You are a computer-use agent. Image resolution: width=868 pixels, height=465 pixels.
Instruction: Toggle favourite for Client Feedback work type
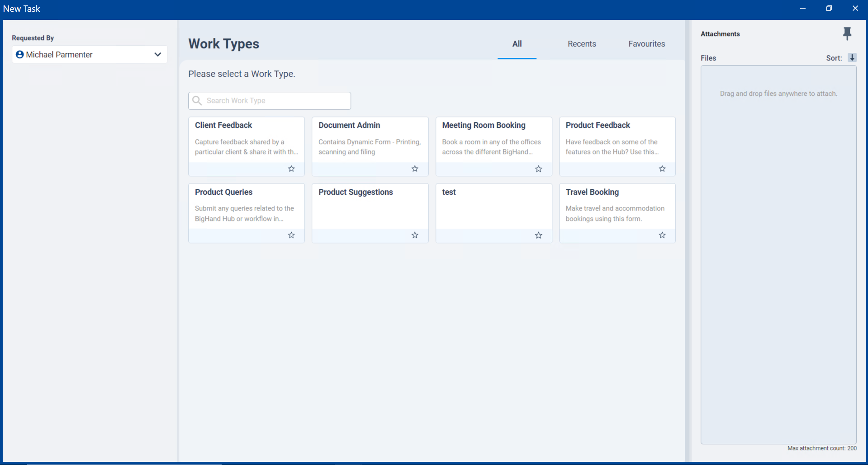[291, 169]
